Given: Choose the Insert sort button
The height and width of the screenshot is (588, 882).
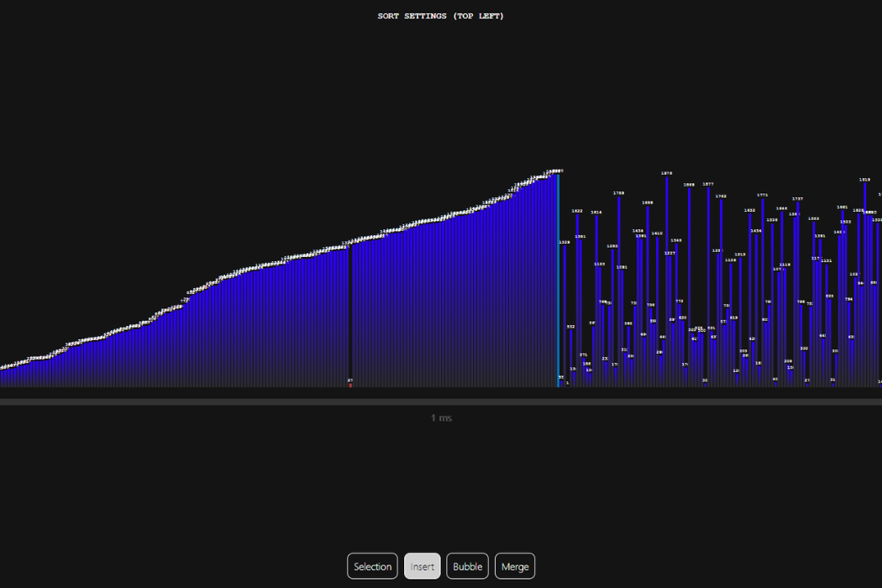Looking at the screenshot, I should [x=423, y=566].
